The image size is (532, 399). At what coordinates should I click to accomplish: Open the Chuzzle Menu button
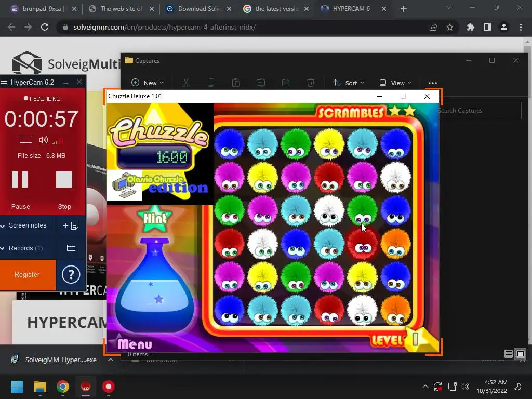pos(135,344)
